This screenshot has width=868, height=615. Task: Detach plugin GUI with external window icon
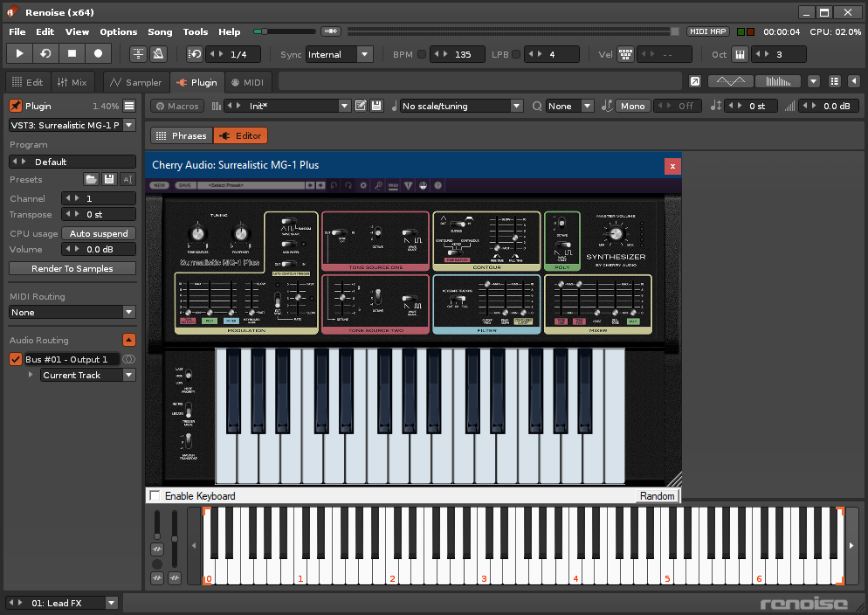(694, 81)
